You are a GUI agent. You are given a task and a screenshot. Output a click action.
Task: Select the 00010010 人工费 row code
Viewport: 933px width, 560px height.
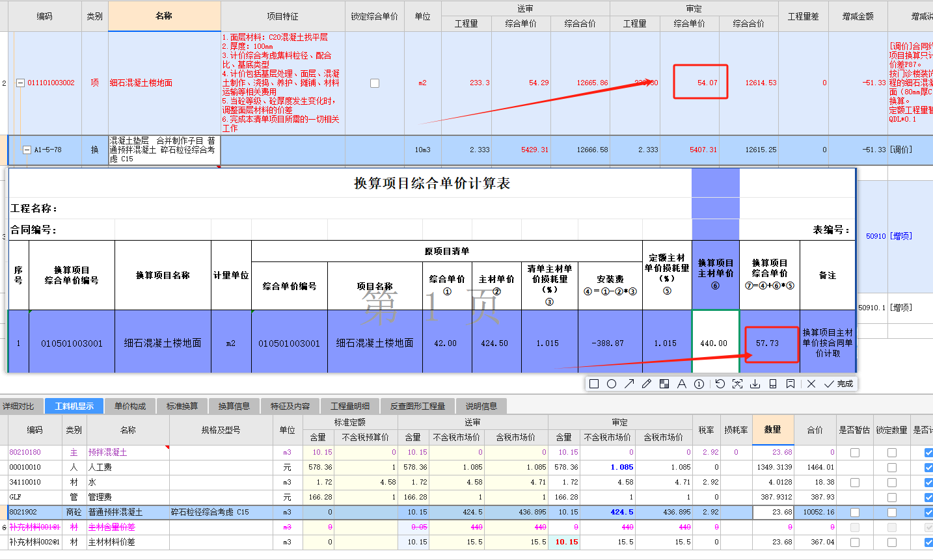(25, 468)
